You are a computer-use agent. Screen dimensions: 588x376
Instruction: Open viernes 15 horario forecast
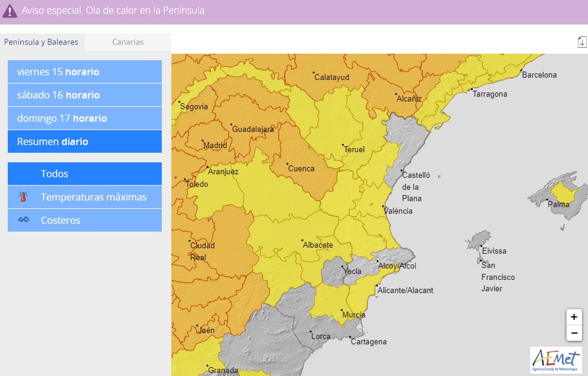pos(84,72)
